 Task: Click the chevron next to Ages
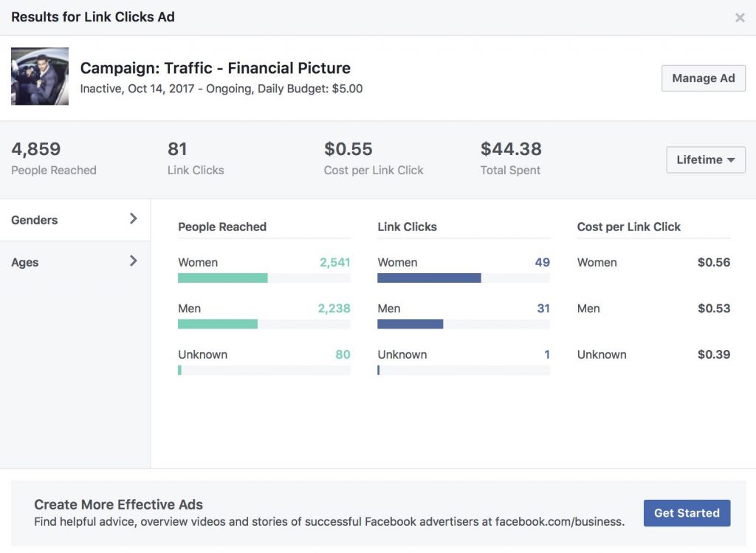tap(134, 261)
